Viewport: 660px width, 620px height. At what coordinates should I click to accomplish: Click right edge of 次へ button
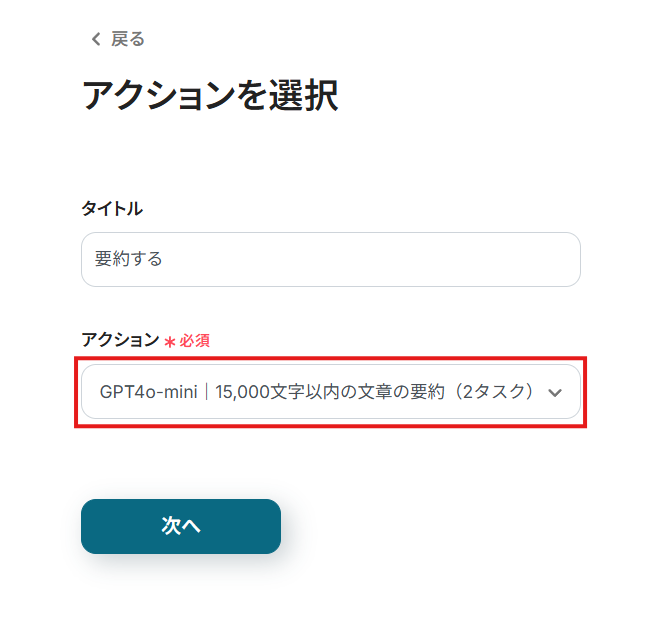[268, 526]
